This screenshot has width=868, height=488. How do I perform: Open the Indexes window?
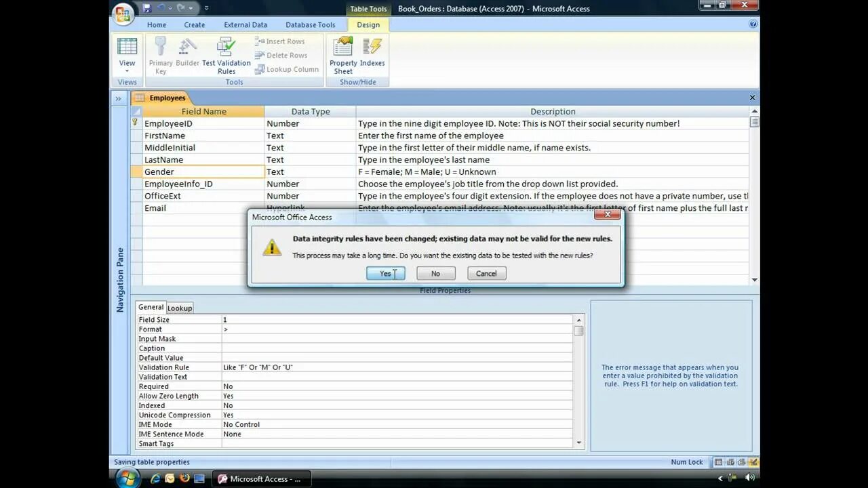372,53
